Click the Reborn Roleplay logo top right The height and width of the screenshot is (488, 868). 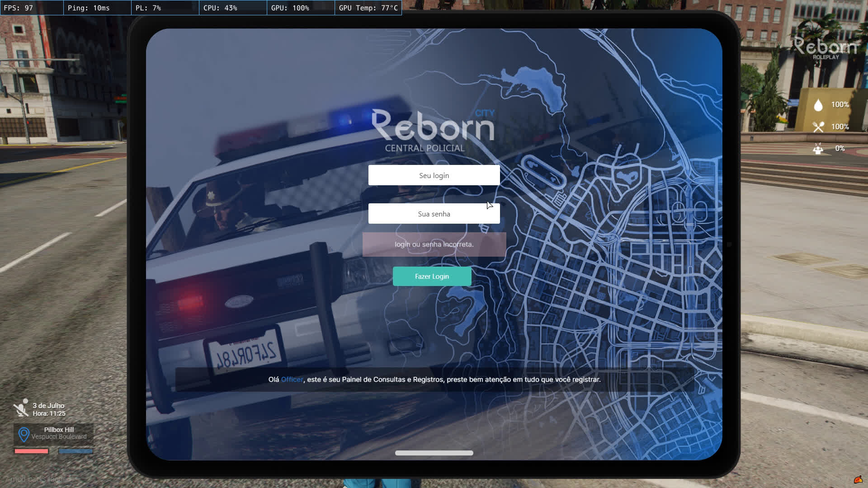[825, 48]
